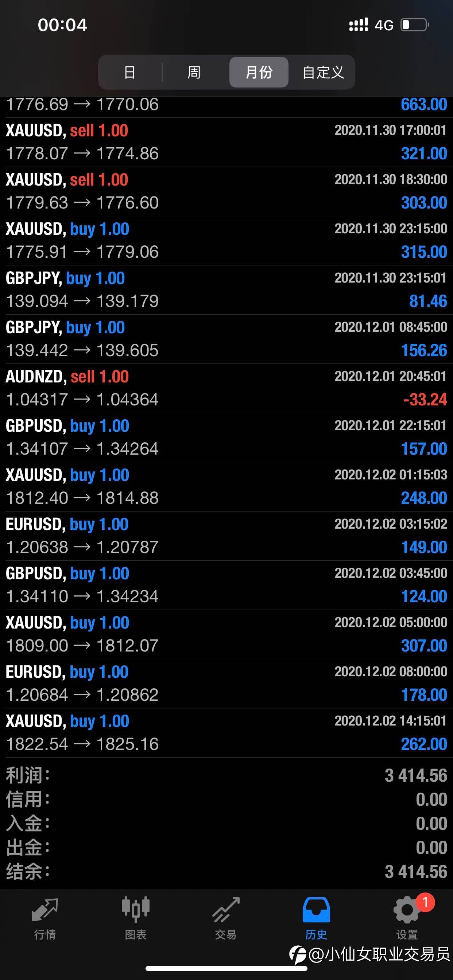Select the 月份 month period tab
The width and height of the screenshot is (453, 980).
(259, 72)
